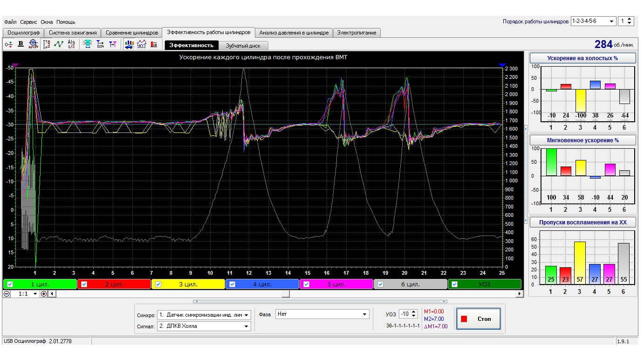The image size is (644, 347).
Task: Toggle the 5 цил. checkbox
Action: click(306, 284)
